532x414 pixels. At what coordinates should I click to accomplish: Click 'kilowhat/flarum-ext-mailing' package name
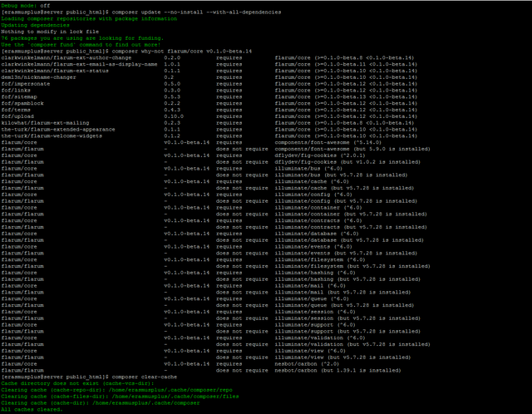(45, 123)
